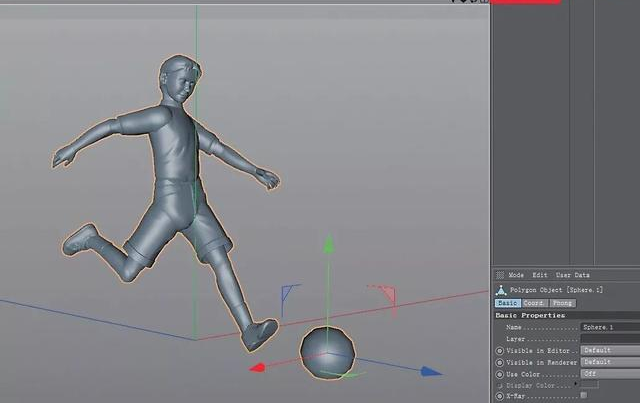Open the Mode menu
Viewport: 640px width, 403px height.
516,275
